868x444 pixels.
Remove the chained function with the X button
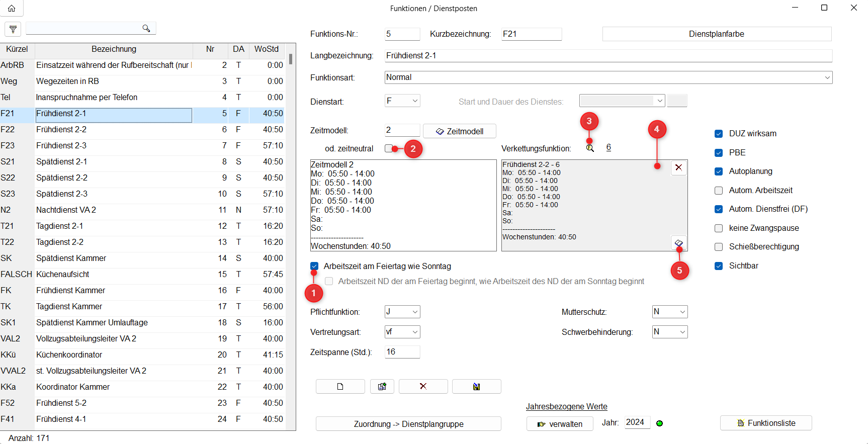[x=678, y=167]
